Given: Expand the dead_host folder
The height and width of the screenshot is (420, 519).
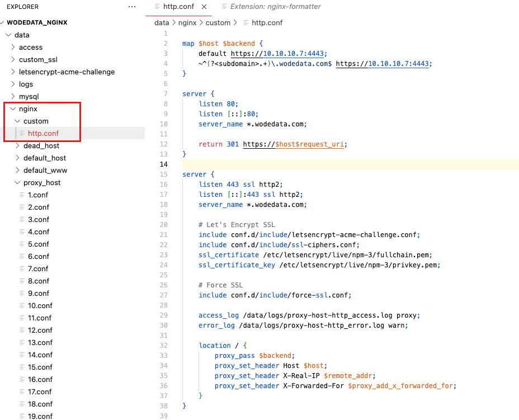Looking at the screenshot, I should [18, 146].
